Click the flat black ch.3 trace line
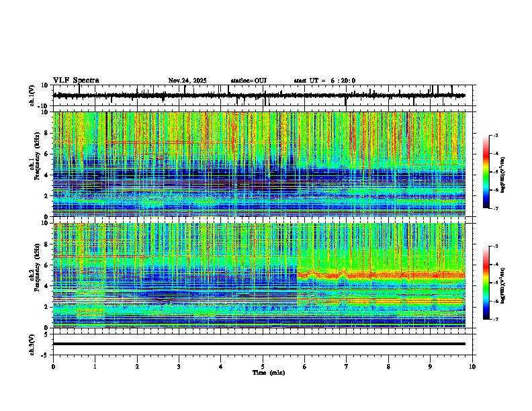Screen dimensions: 532x411 click(259, 344)
